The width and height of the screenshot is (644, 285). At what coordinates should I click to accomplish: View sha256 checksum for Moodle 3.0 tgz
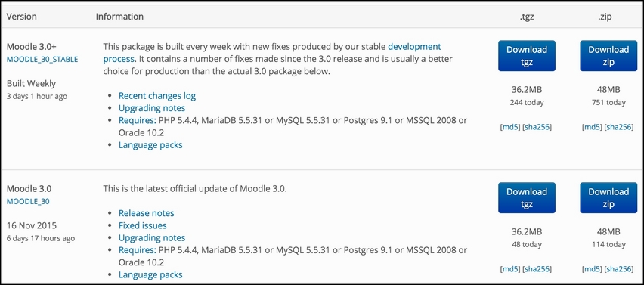(x=537, y=269)
